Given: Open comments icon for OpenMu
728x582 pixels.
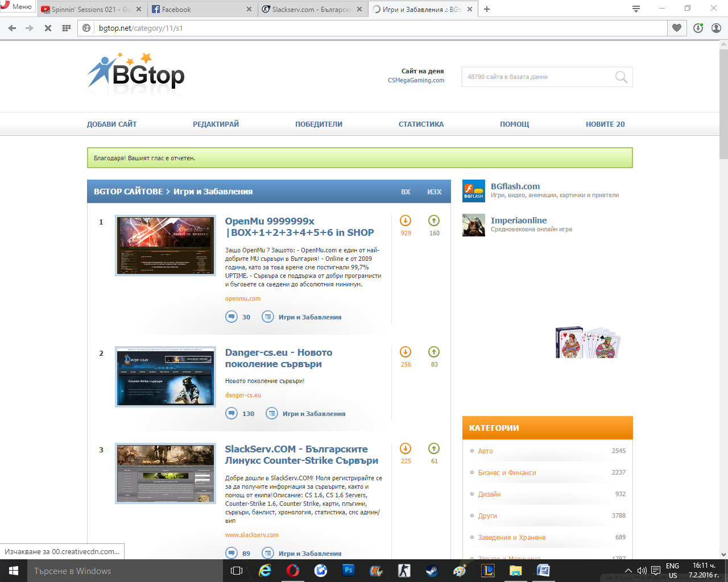Looking at the screenshot, I should [231, 317].
